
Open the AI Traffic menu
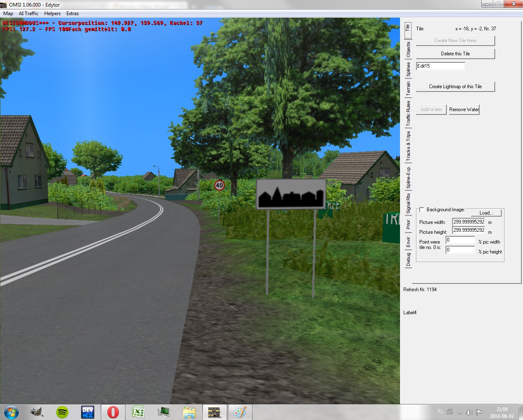(29, 14)
